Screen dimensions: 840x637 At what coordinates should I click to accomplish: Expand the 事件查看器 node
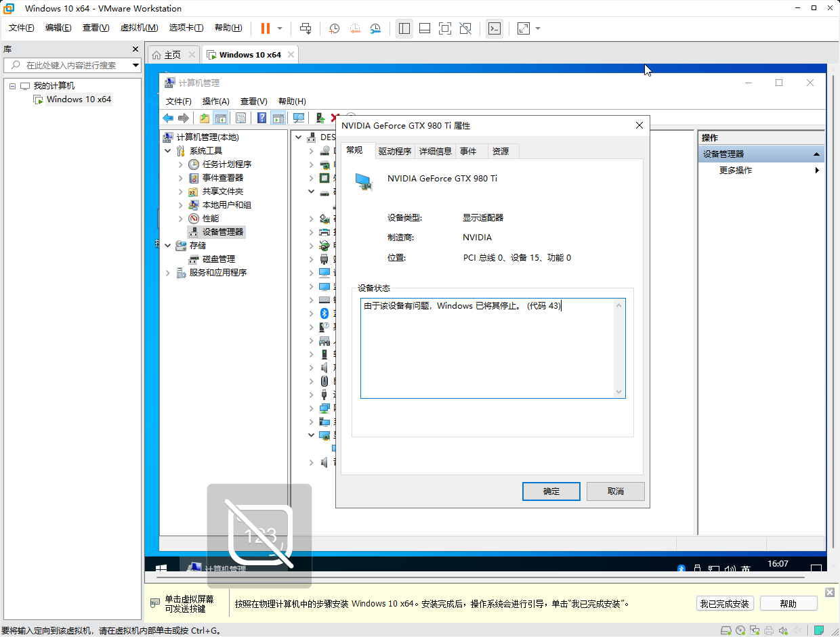click(x=180, y=178)
